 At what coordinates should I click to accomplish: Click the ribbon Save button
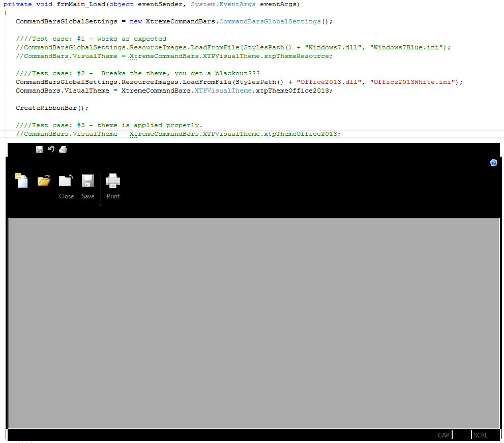pyautogui.click(x=88, y=187)
